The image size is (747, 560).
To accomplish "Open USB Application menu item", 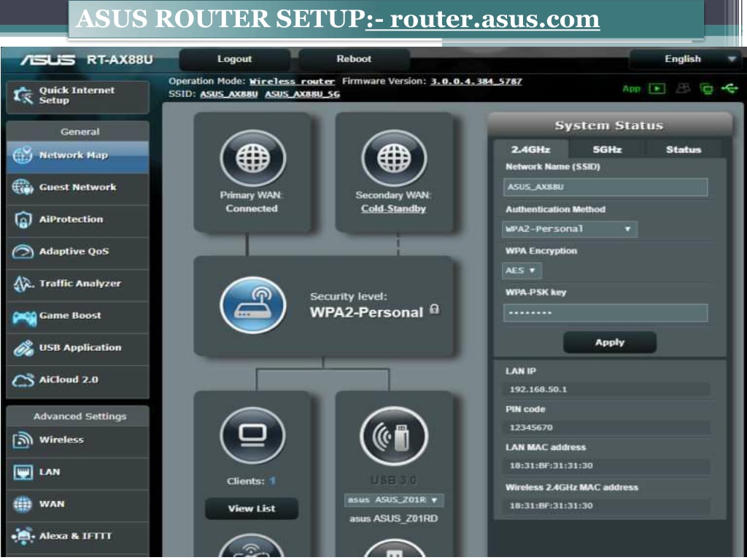I will (x=77, y=348).
